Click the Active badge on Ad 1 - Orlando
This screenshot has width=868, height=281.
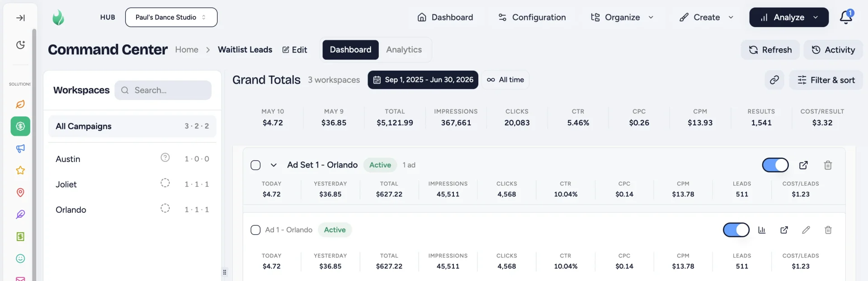(x=335, y=230)
